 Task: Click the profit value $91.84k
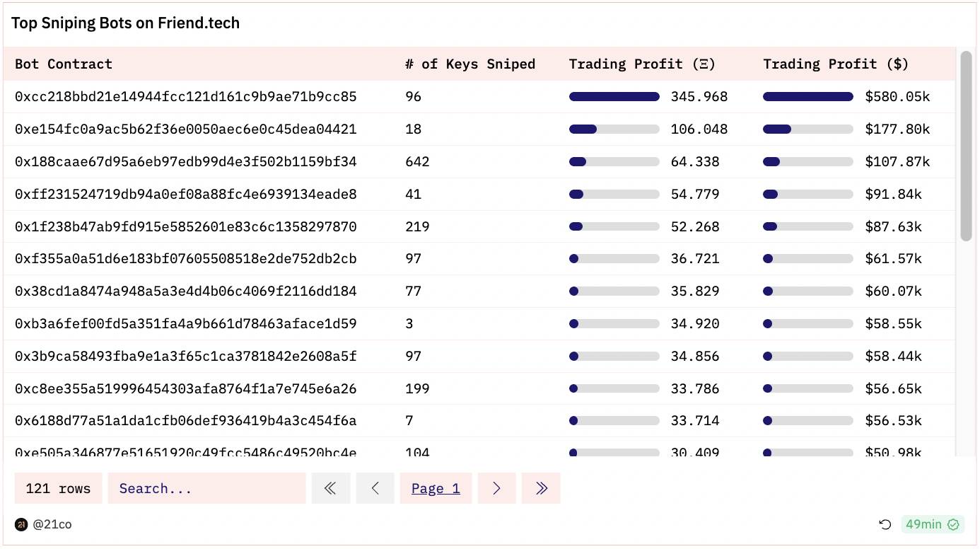pos(894,194)
